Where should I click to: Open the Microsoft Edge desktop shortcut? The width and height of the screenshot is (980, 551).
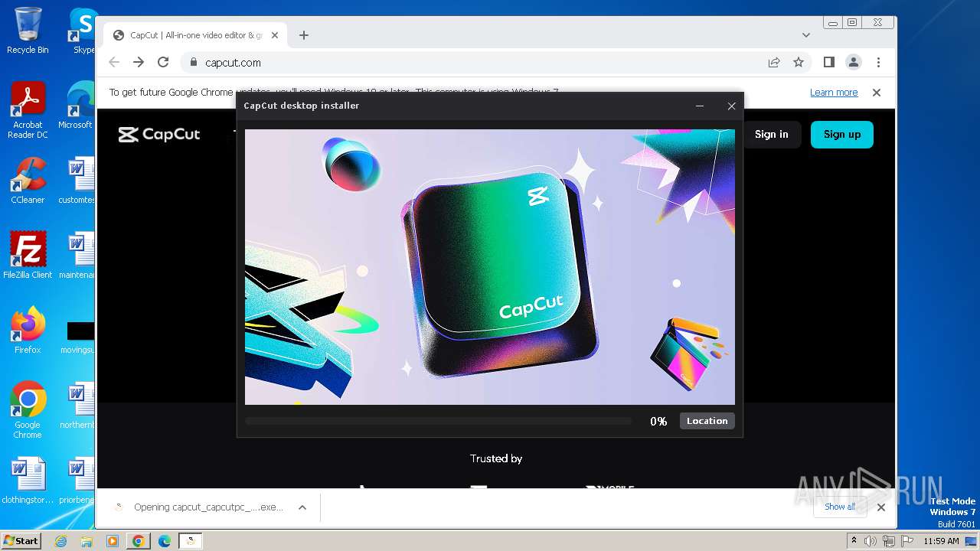77,106
